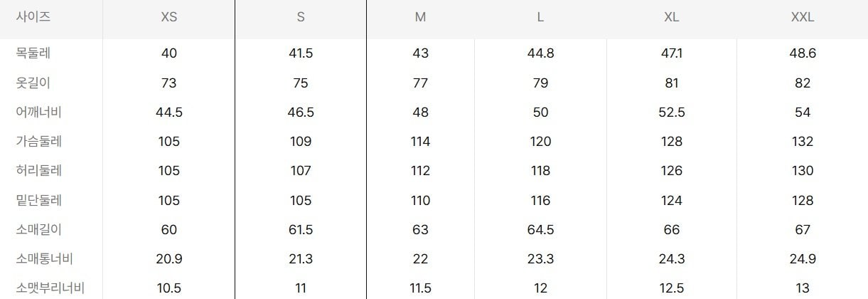Click the 밑단둘레 row label
The width and height of the screenshot is (868, 299).
tap(38, 200)
